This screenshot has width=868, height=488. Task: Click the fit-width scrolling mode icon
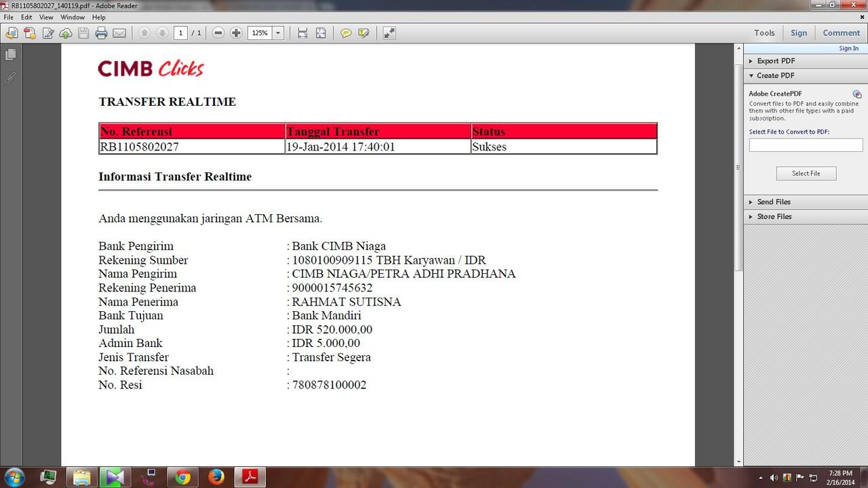coord(302,33)
